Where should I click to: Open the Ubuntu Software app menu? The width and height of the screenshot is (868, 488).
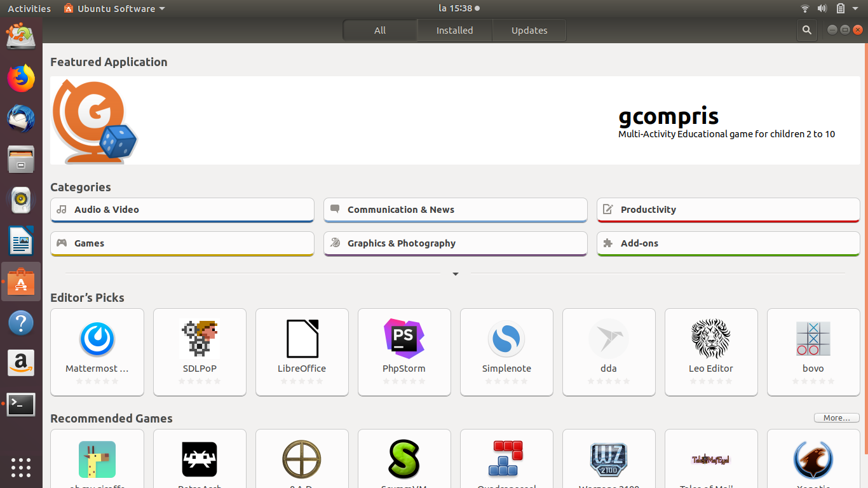tap(114, 8)
